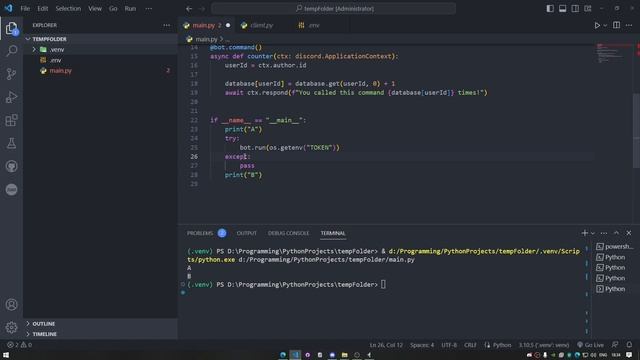Screen dimensions: 640x360
Task: Select the powershell terminal in terminal list
Action: tap(615, 247)
